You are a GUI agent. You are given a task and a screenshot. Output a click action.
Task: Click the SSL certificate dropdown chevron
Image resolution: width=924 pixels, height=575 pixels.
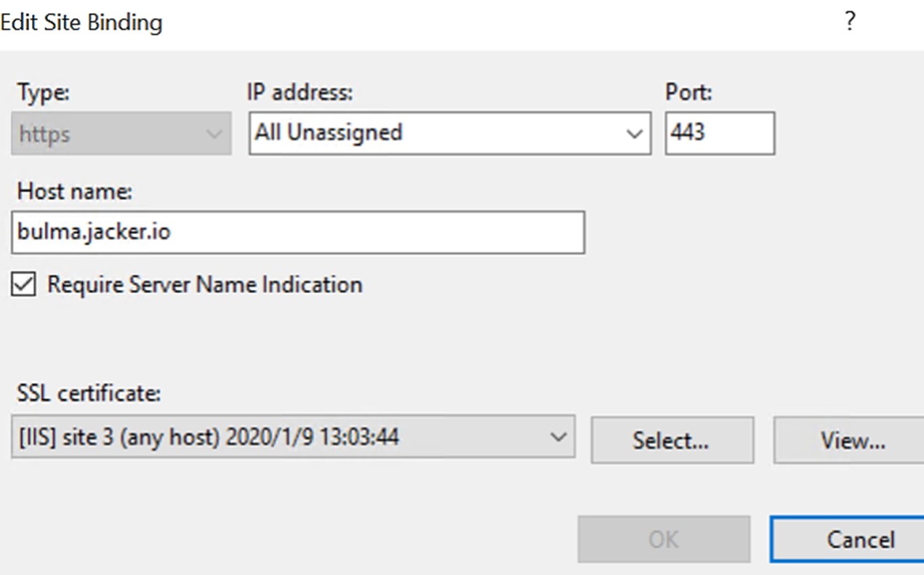click(x=559, y=437)
